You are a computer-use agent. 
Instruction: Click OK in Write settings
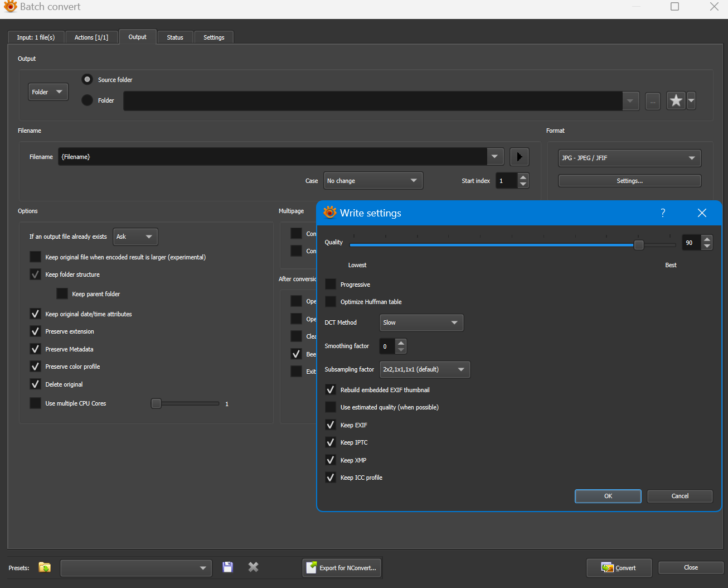pyautogui.click(x=608, y=496)
